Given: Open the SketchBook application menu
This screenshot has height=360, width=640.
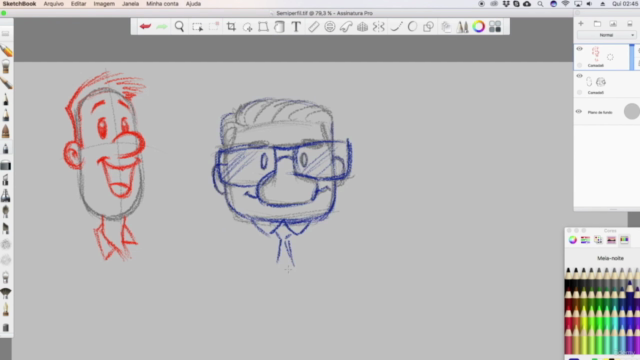Looking at the screenshot, I should pyautogui.click(x=19, y=4).
